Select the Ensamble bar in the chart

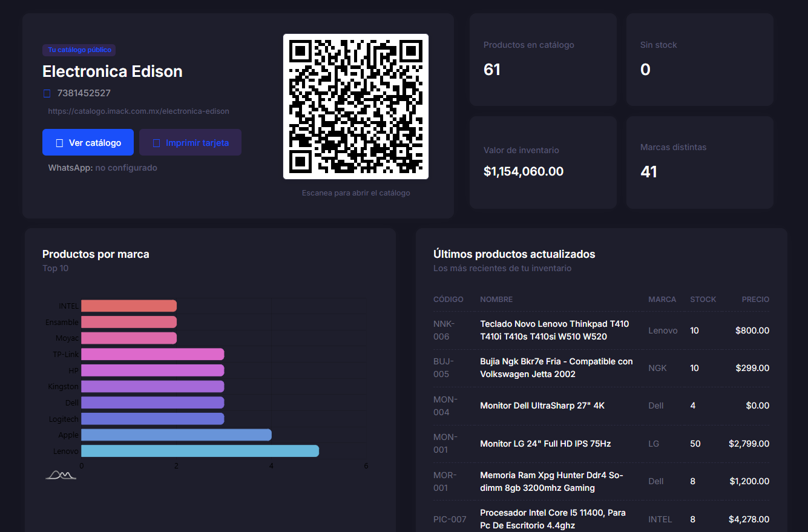[x=129, y=322]
